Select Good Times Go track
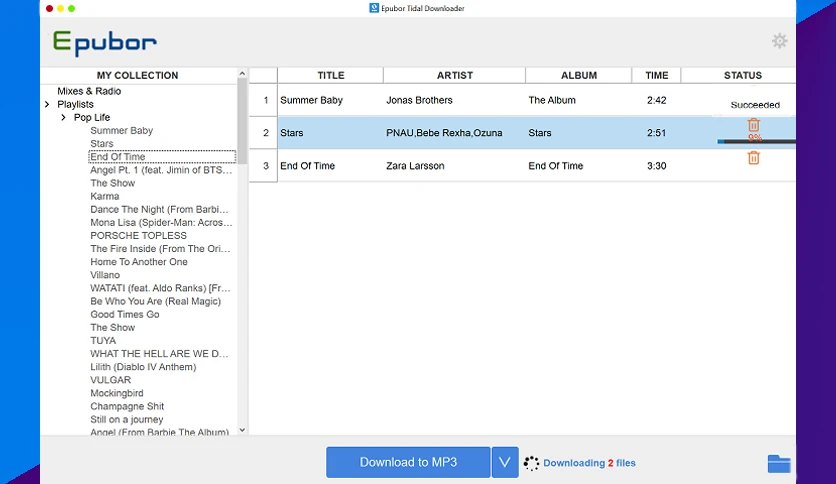The image size is (836, 484). point(125,314)
